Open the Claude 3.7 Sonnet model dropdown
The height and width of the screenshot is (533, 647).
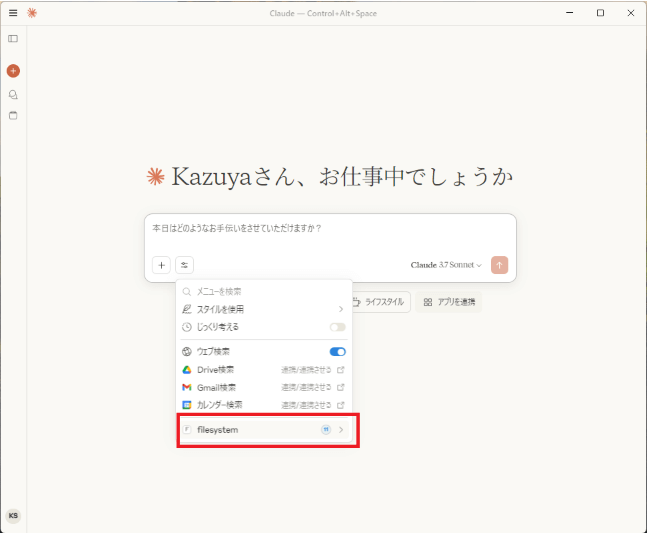tap(446, 265)
